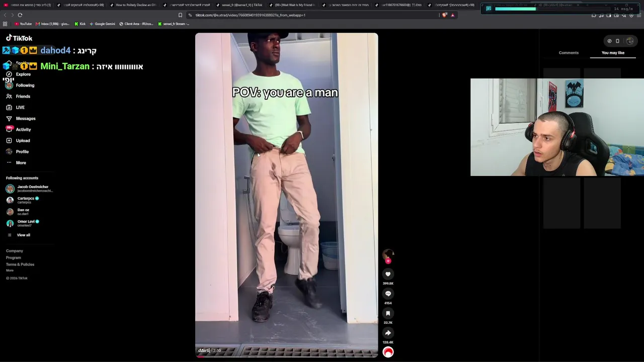Viewport: 644px width, 362px height.
Task: Open the Gmail Inbox bookmark
Action: (x=52, y=24)
